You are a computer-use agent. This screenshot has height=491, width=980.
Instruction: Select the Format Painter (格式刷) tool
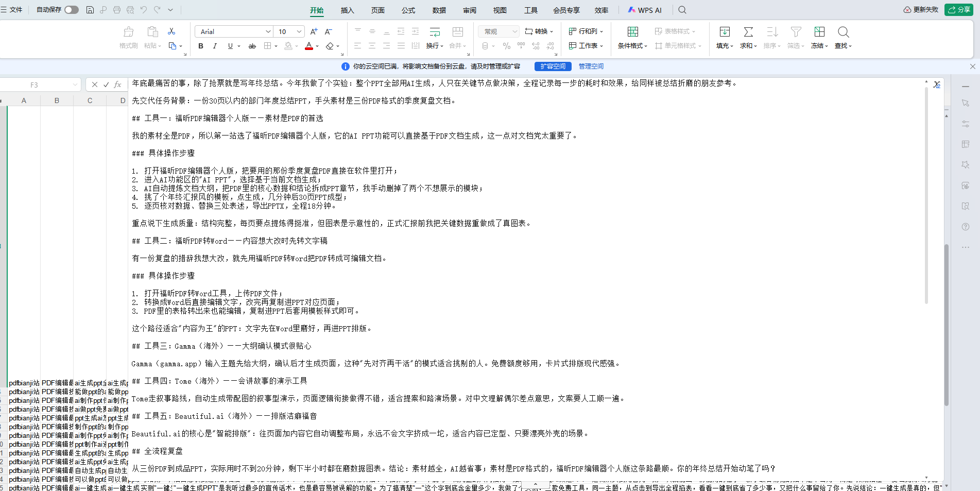(x=129, y=38)
